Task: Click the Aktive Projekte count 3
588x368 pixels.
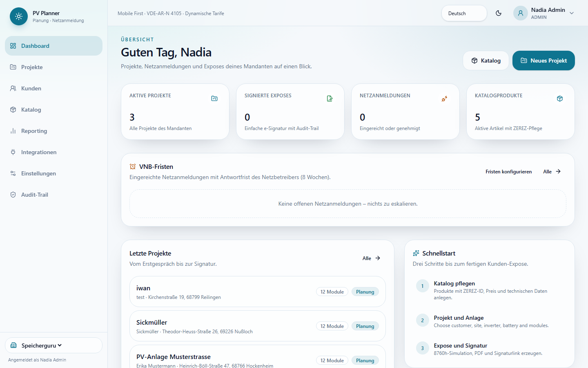Action: [x=132, y=117]
